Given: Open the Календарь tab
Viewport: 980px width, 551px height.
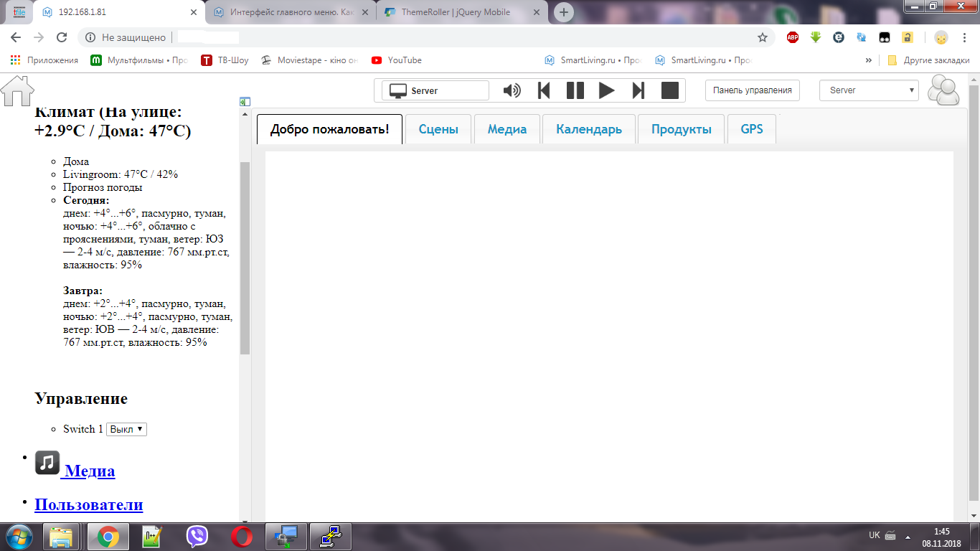Looking at the screenshot, I should [588, 129].
